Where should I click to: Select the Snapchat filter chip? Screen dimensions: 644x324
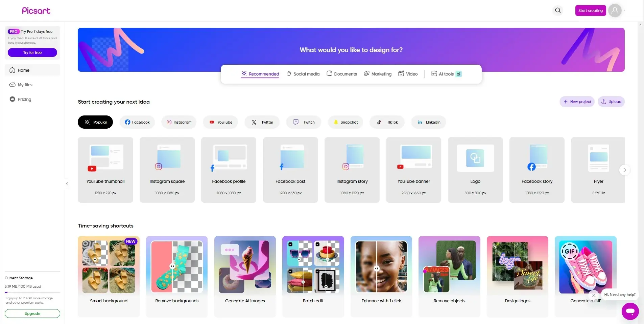tap(345, 122)
